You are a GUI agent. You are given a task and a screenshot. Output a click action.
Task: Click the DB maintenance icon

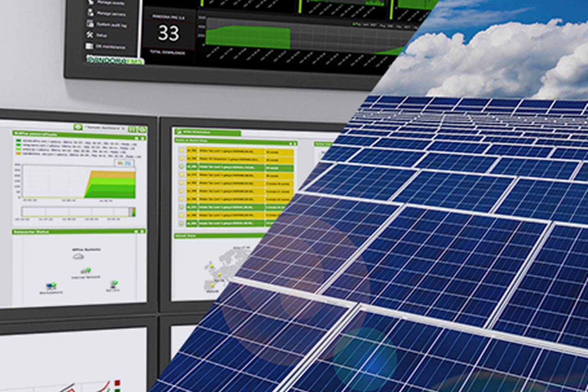pos(89,46)
